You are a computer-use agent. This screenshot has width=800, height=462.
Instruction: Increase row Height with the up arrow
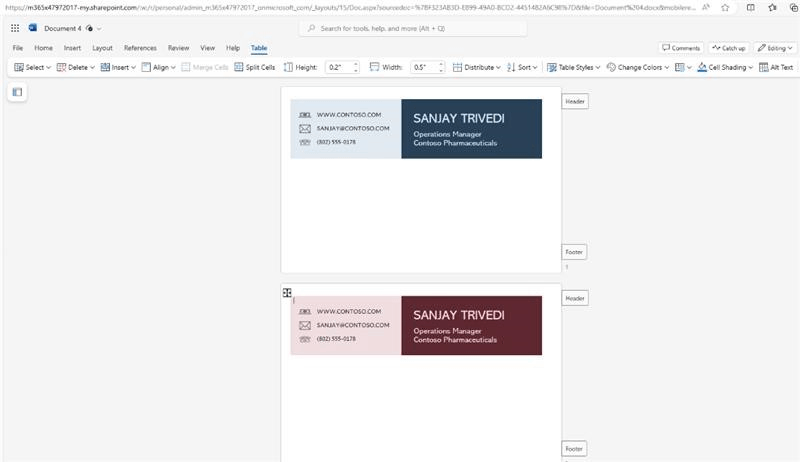click(356, 64)
